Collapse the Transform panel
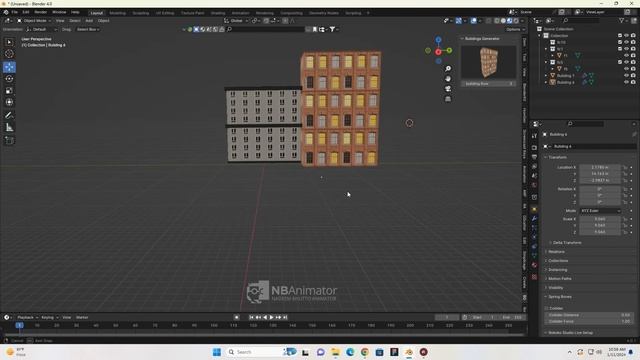Screen dimensions: 640x360 (x=557, y=157)
